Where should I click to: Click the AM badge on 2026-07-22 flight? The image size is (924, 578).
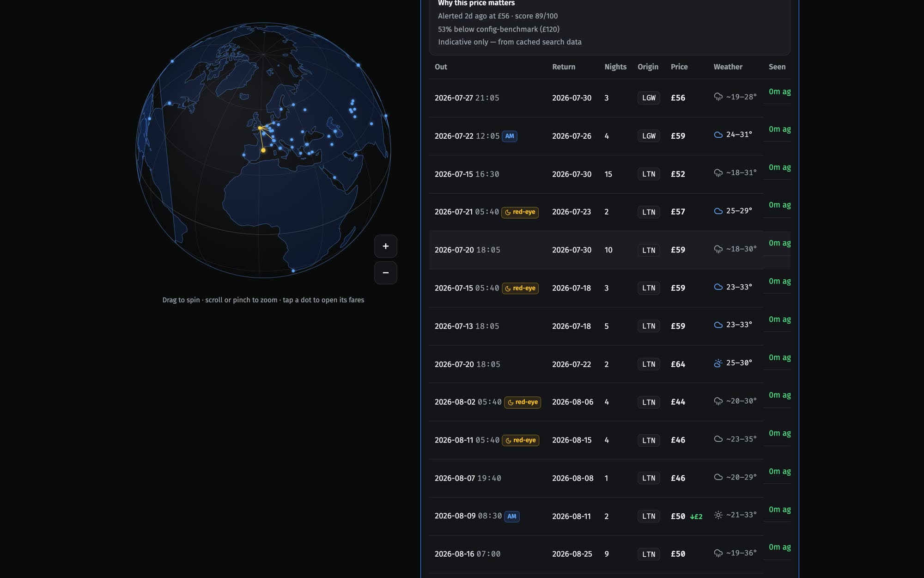coord(510,136)
